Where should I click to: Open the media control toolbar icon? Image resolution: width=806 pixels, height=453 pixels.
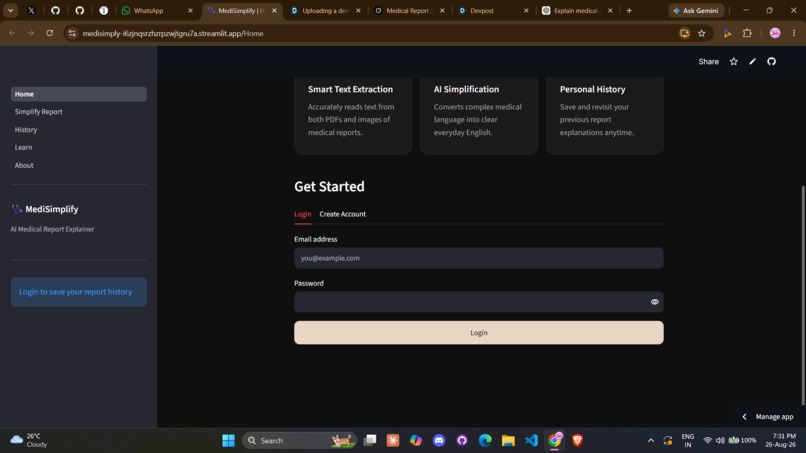pyautogui.click(x=727, y=33)
